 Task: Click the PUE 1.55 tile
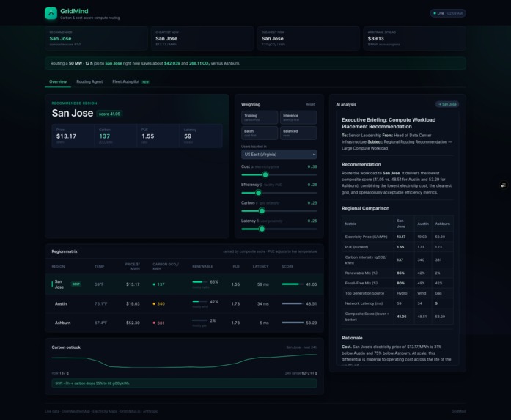[158, 136]
